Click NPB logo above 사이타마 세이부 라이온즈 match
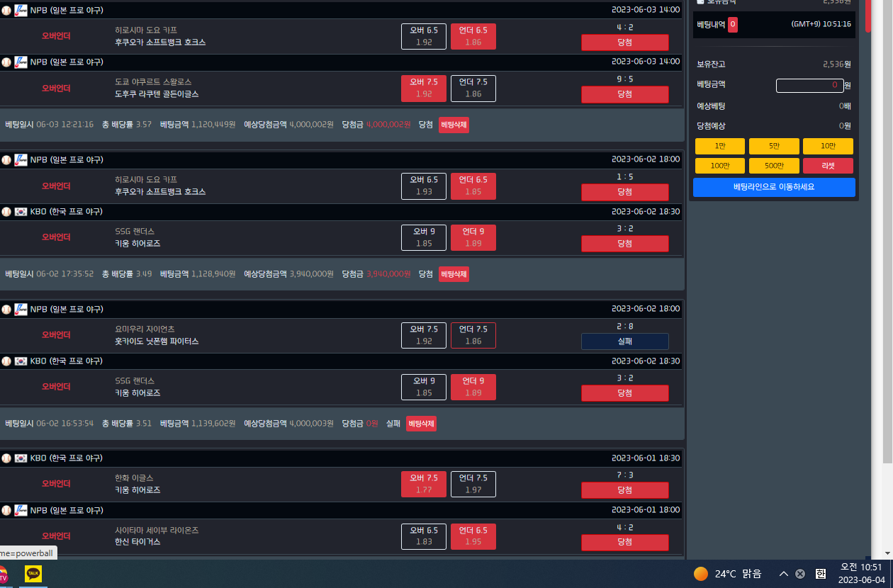 pyautogui.click(x=21, y=510)
